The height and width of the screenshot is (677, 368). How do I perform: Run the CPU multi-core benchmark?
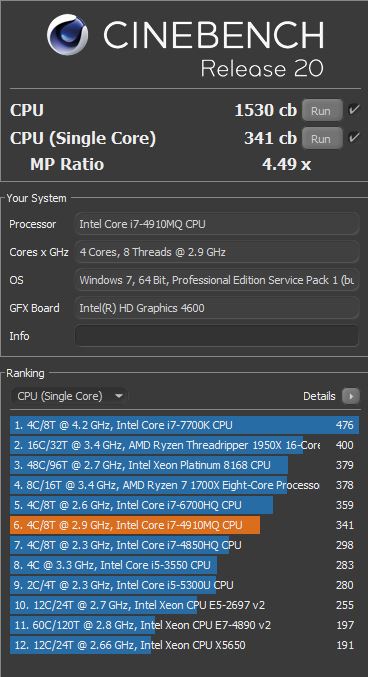tap(322, 111)
